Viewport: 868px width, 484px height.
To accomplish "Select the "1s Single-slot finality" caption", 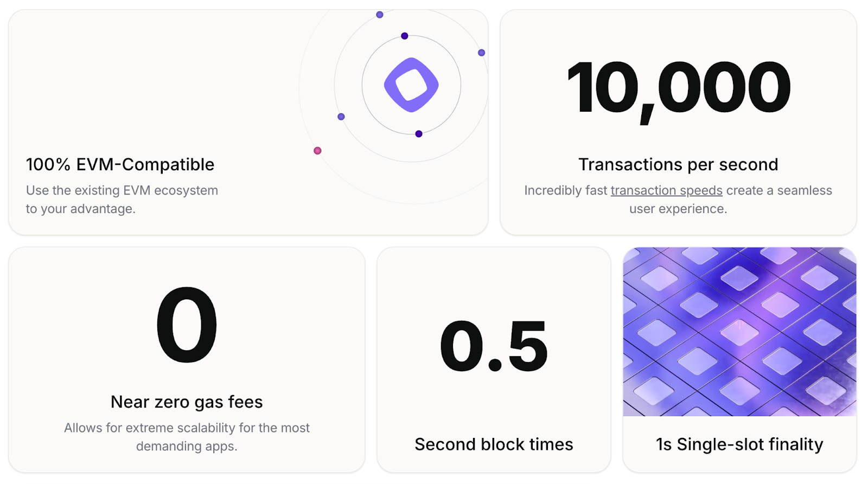I will [739, 444].
